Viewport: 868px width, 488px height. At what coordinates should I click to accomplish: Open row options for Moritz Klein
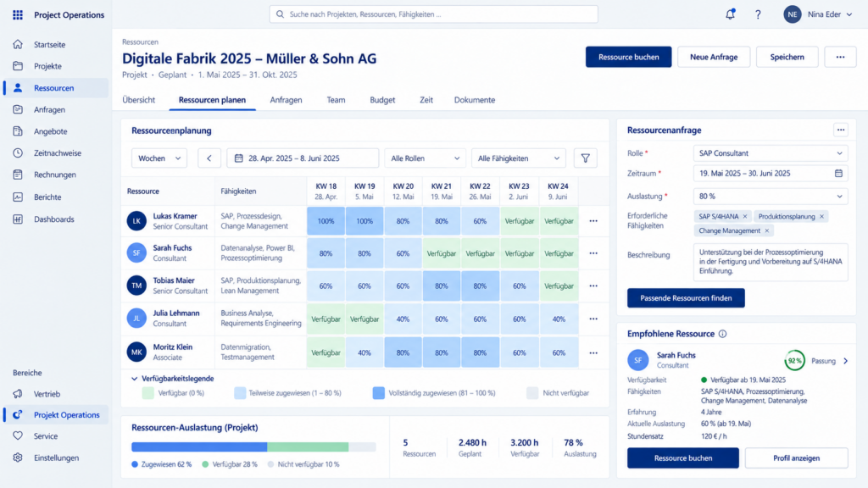(593, 353)
